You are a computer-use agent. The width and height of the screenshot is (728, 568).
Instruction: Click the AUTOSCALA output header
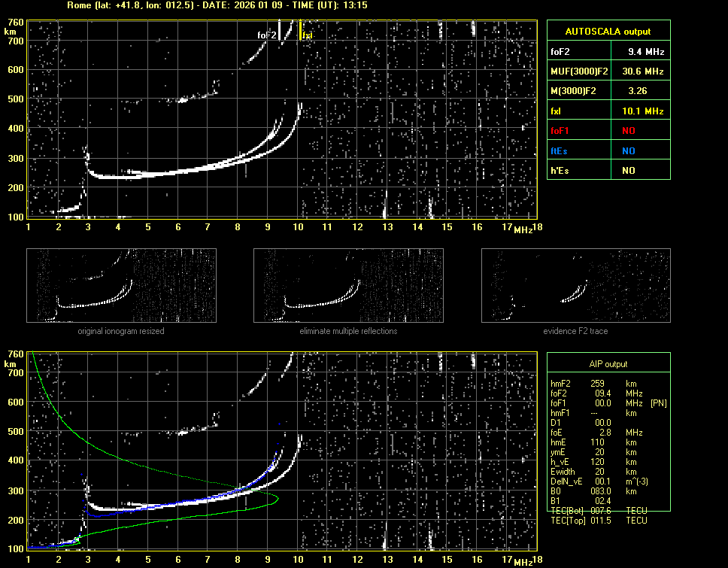(x=608, y=32)
